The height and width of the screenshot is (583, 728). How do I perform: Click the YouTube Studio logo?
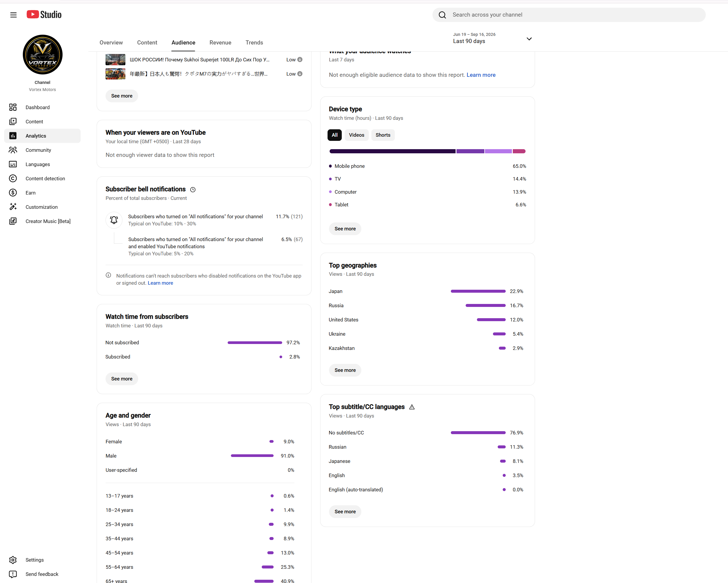(44, 15)
